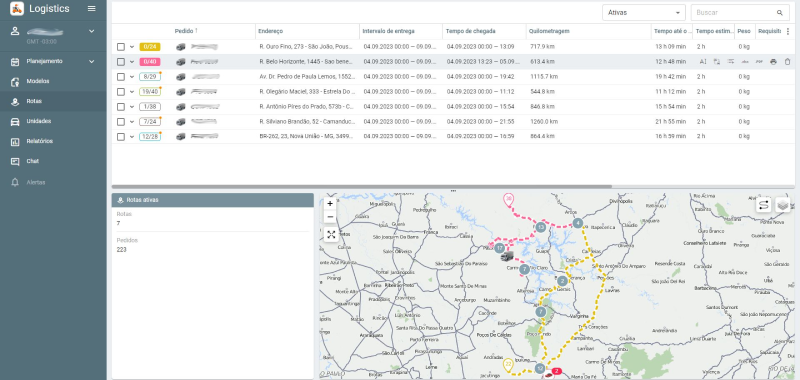
Task: Rename the highlighted route via text icon
Action: (703, 62)
